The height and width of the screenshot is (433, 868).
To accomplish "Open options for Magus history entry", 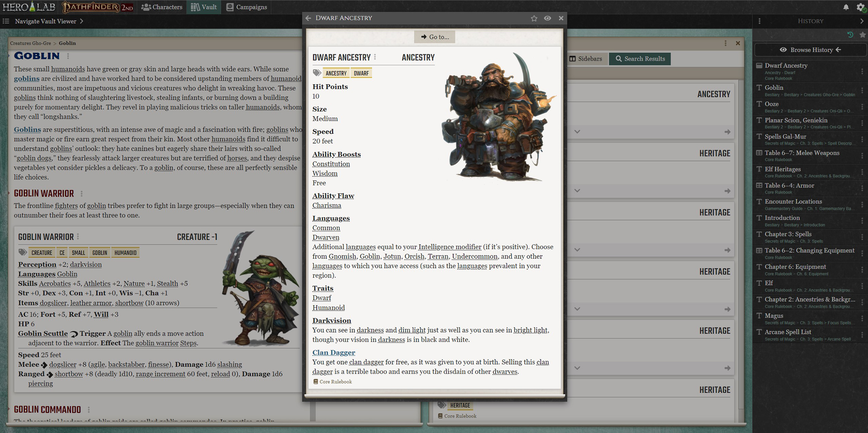I will (862, 319).
